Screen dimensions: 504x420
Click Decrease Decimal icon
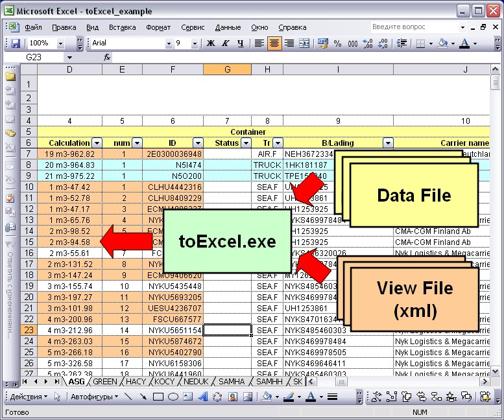pos(383,43)
